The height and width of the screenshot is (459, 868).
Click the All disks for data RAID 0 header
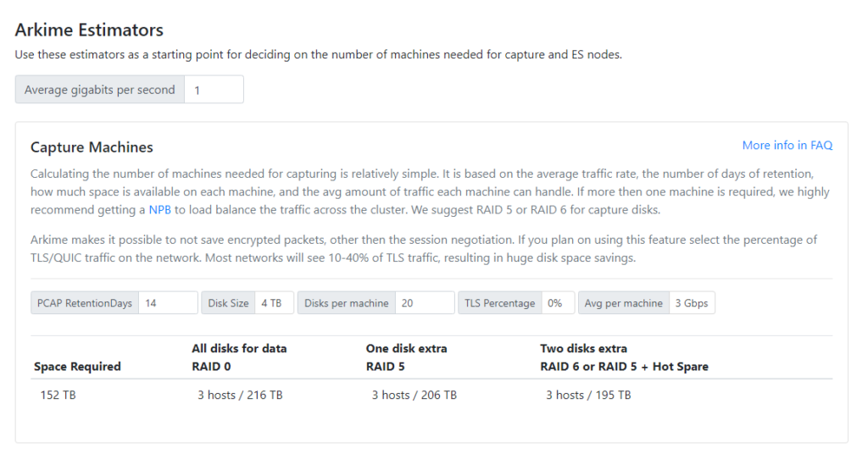(x=239, y=357)
